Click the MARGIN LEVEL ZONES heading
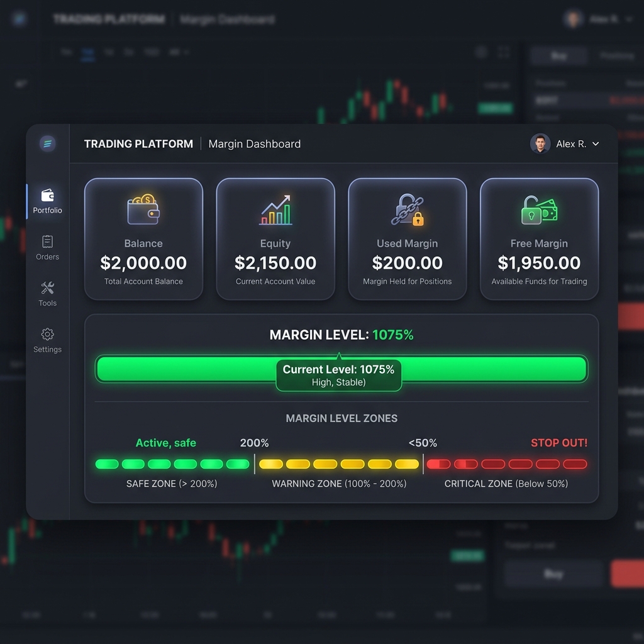 point(341,418)
